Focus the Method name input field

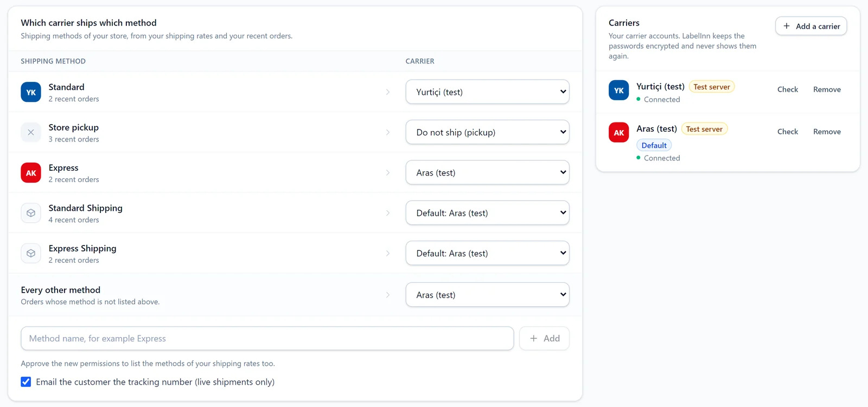click(x=267, y=338)
